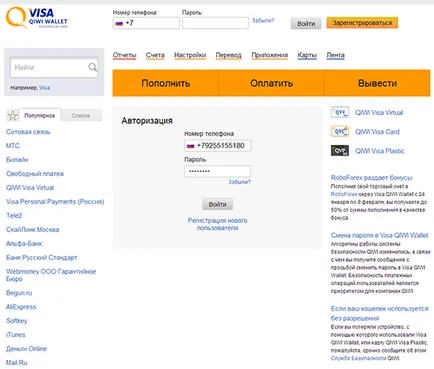Viewport: 434px width, 369px height.
Task: Click the QIWI Visa Card icon
Action: [340, 131]
